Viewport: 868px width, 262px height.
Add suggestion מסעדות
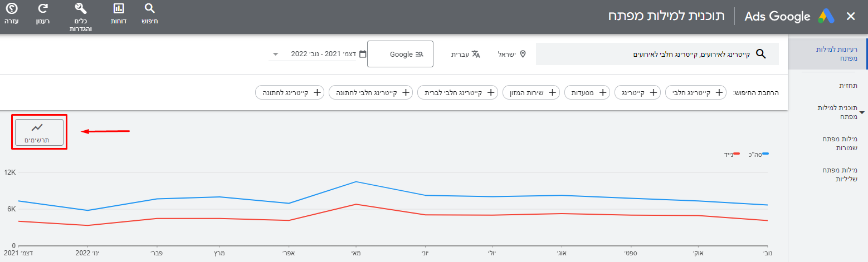[x=587, y=92]
